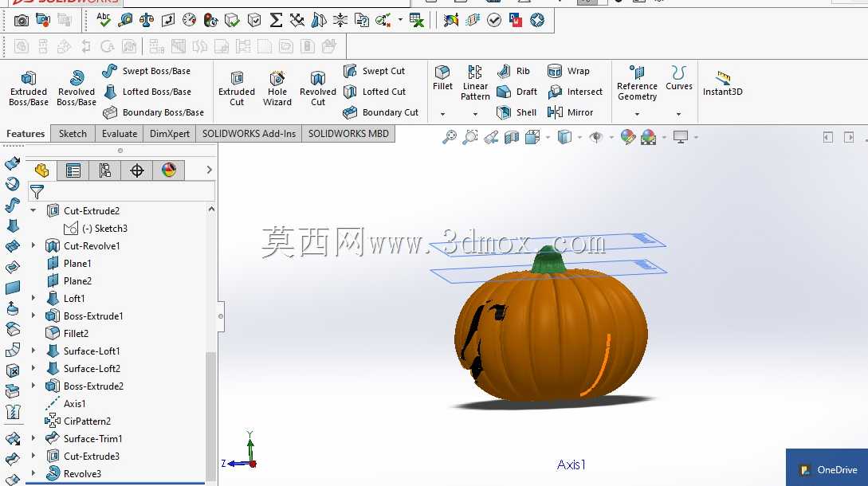Viewport: 868px width, 486px height.
Task: Expand Cut-Revolve1 feature
Action: click(x=33, y=245)
